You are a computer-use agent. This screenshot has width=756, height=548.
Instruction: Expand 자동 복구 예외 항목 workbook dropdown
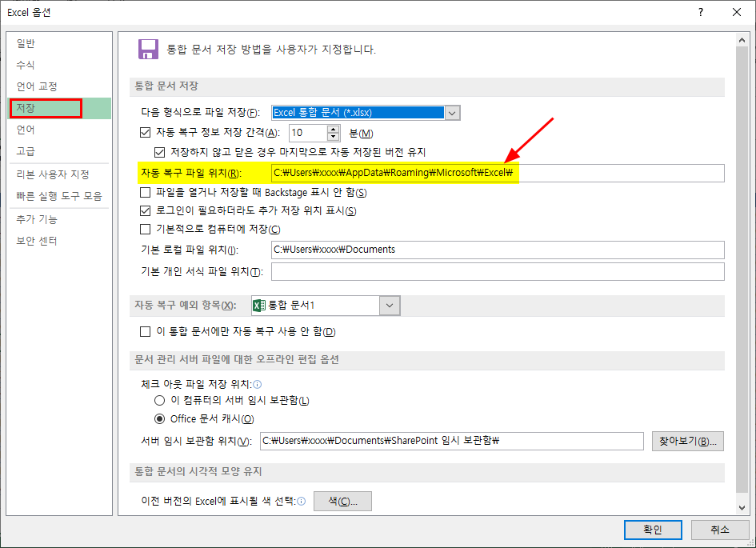coord(390,306)
